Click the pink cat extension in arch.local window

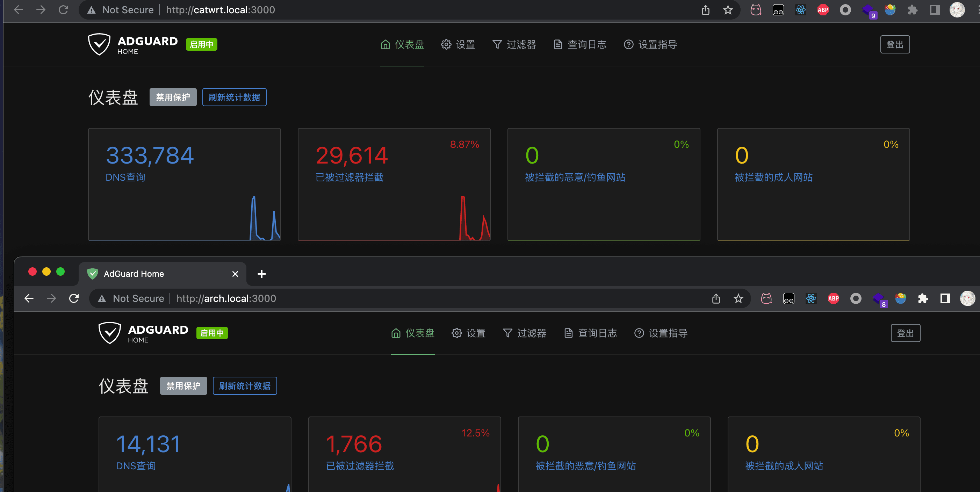(x=766, y=298)
